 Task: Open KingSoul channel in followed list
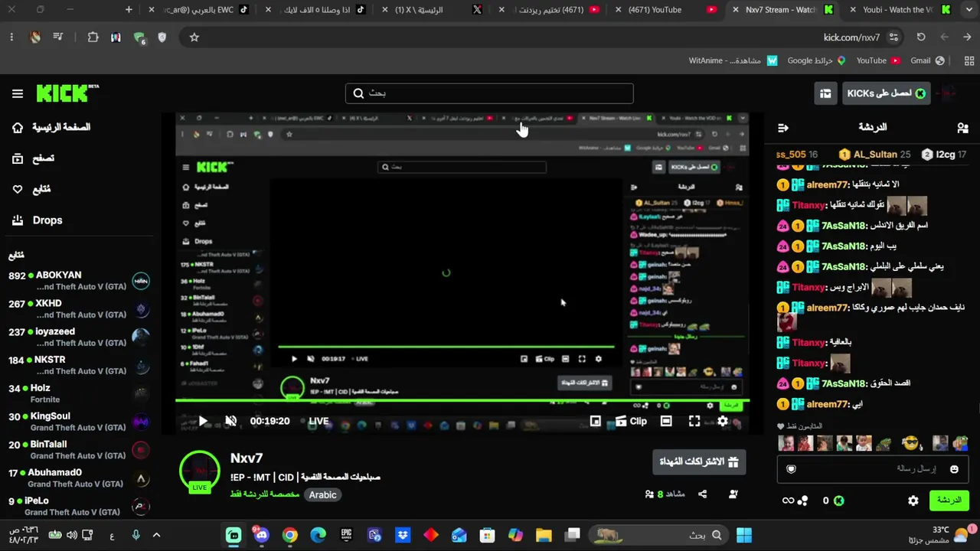(79, 422)
